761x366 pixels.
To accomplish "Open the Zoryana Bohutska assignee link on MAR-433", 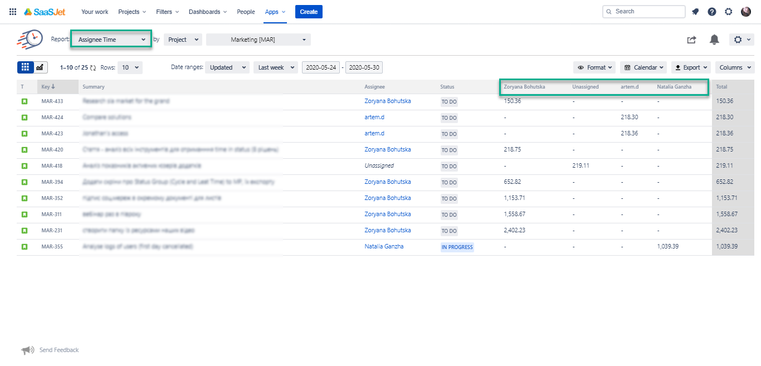I will coord(387,101).
